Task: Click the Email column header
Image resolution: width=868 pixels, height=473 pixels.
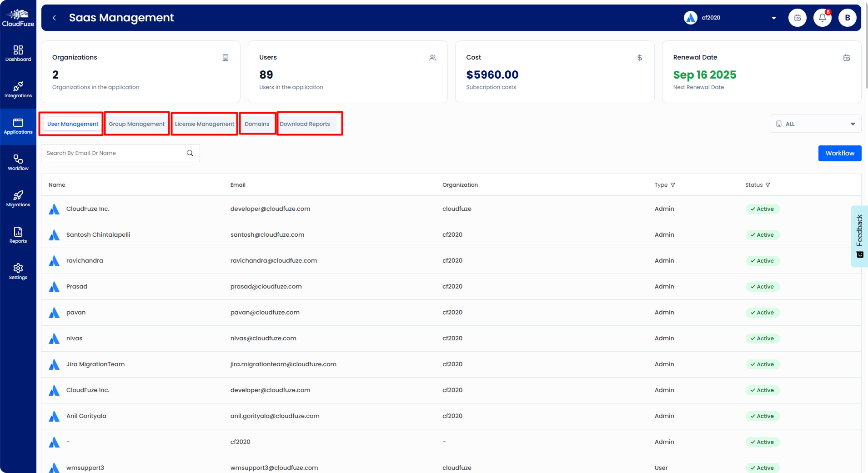Action: click(238, 185)
